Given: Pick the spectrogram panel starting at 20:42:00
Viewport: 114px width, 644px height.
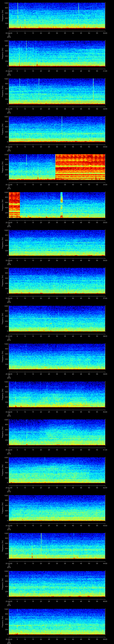Looking at the screenshot, I should (x=57, y=508).
